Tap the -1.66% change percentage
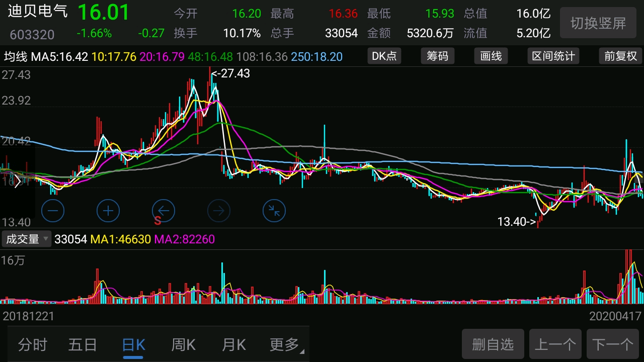Viewport: 644px width, 362px height. (94, 34)
